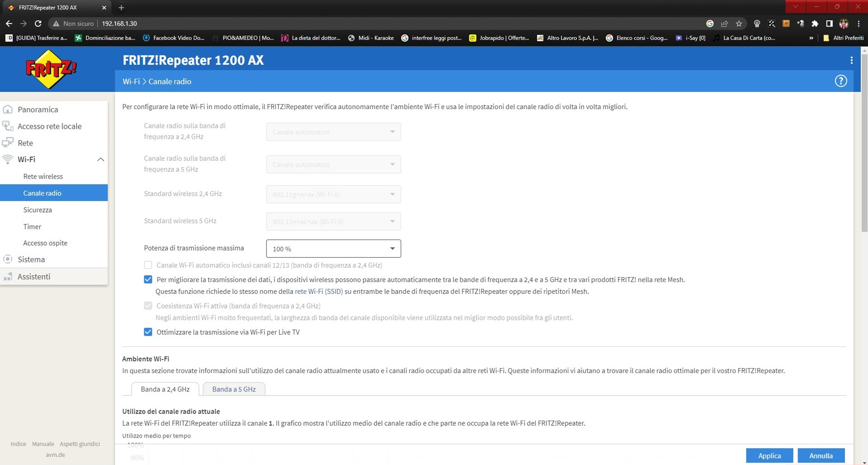Click the Sistema icon
Viewport: 868px width, 465px height.
pos(8,259)
